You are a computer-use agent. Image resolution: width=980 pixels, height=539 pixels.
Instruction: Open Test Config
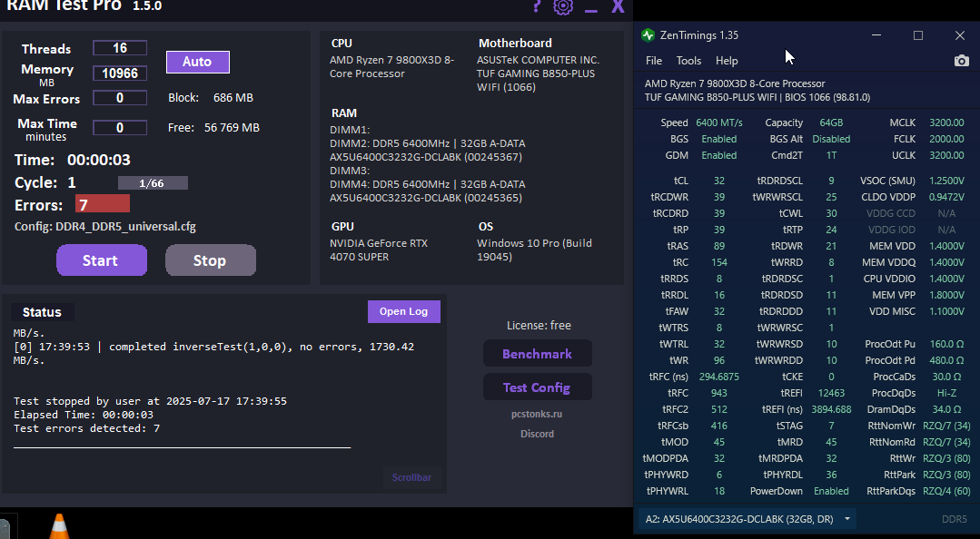pyautogui.click(x=538, y=387)
